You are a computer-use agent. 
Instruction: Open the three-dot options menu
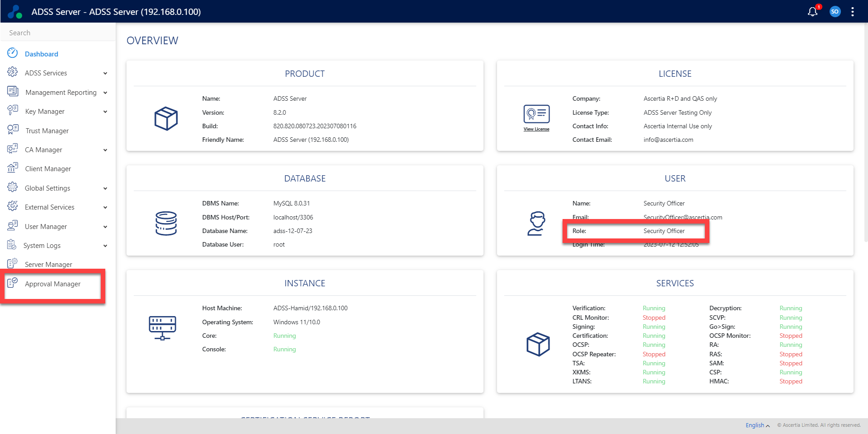point(852,12)
